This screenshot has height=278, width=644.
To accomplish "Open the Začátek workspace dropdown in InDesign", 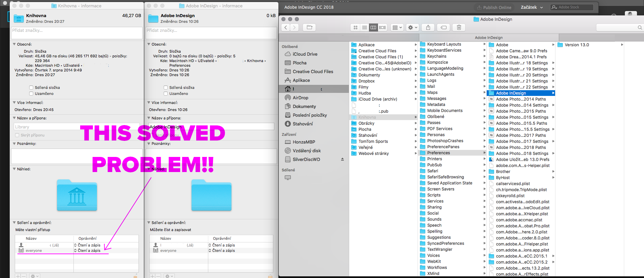I will pos(532,7).
